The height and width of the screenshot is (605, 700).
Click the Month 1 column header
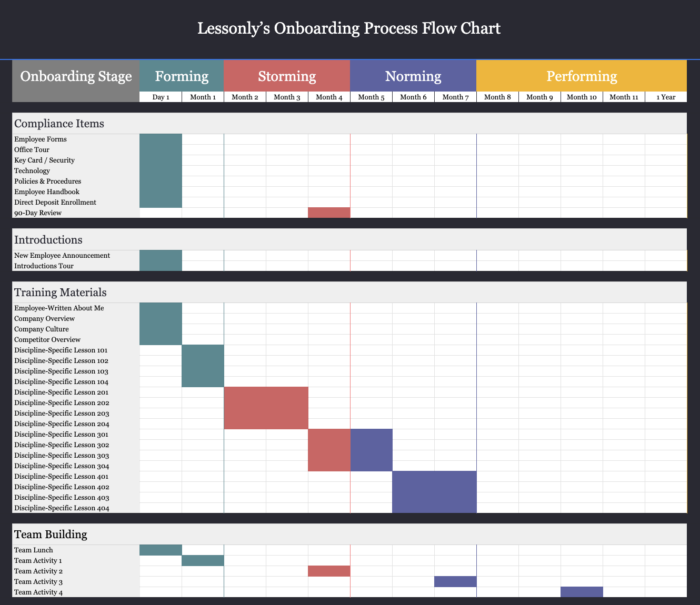pyautogui.click(x=203, y=97)
